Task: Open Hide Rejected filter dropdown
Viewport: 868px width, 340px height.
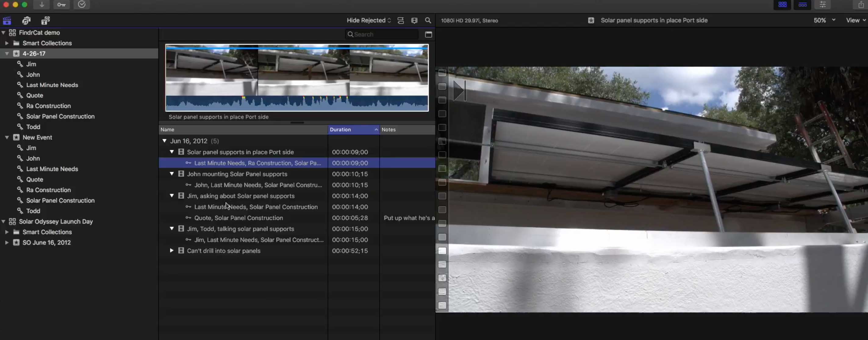Action: click(x=369, y=20)
